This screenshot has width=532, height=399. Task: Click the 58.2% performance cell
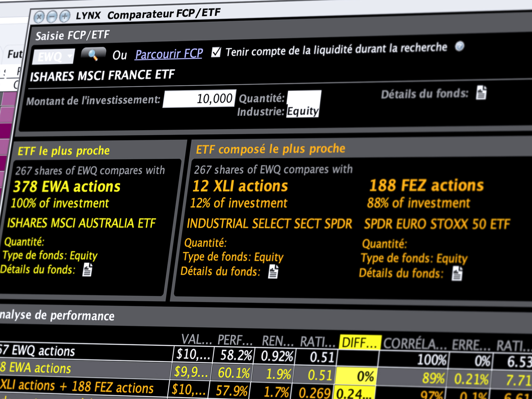pos(235,355)
